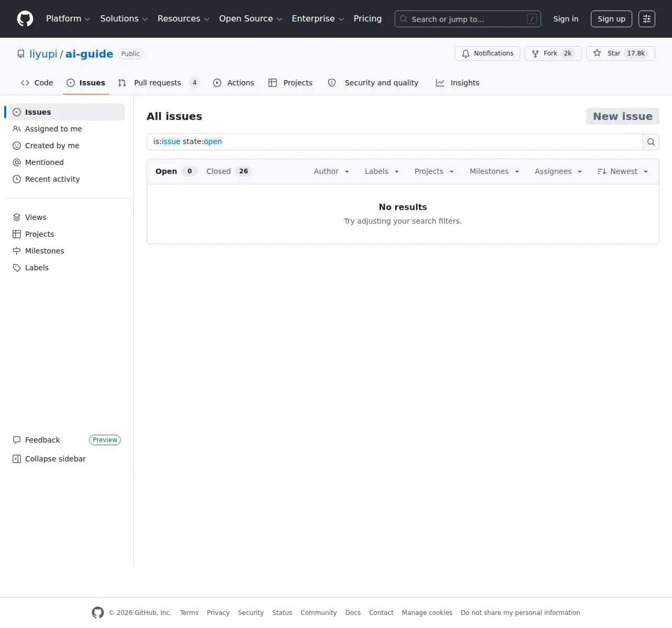
Task: Click the repository icon before liyupi
Action: pyautogui.click(x=21, y=54)
